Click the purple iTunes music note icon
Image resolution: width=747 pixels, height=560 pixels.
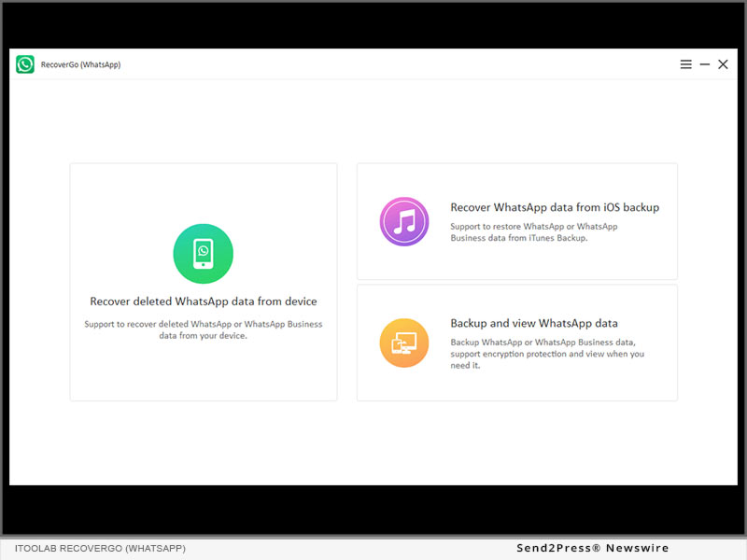(403, 222)
